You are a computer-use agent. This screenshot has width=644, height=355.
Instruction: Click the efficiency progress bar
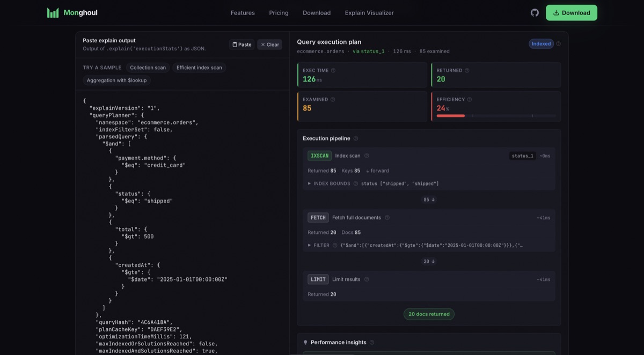pos(497,116)
